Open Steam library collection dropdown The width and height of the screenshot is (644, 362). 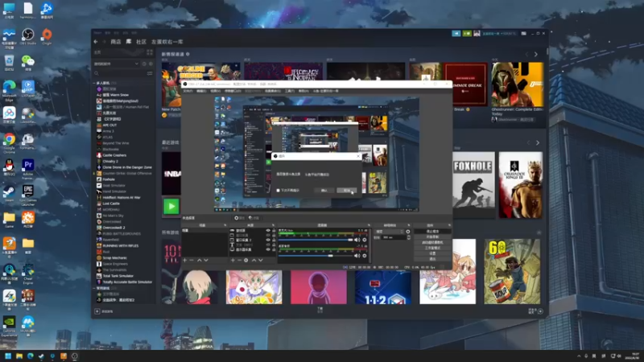116,64
